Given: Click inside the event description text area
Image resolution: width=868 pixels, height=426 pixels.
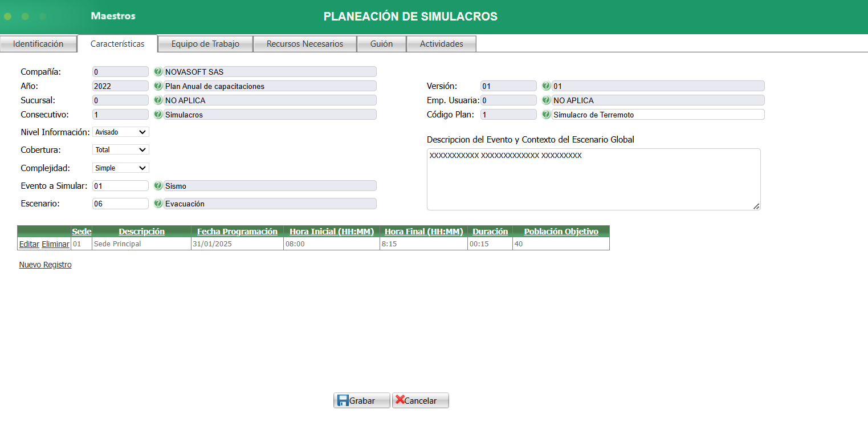Looking at the screenshot, I should coord(593,178).
